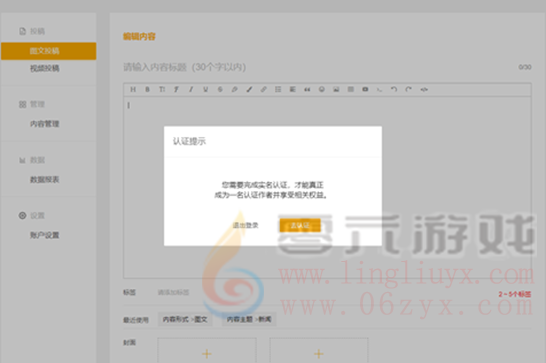Open text color pen tool
546x363 pixels.
click(235, 90)
